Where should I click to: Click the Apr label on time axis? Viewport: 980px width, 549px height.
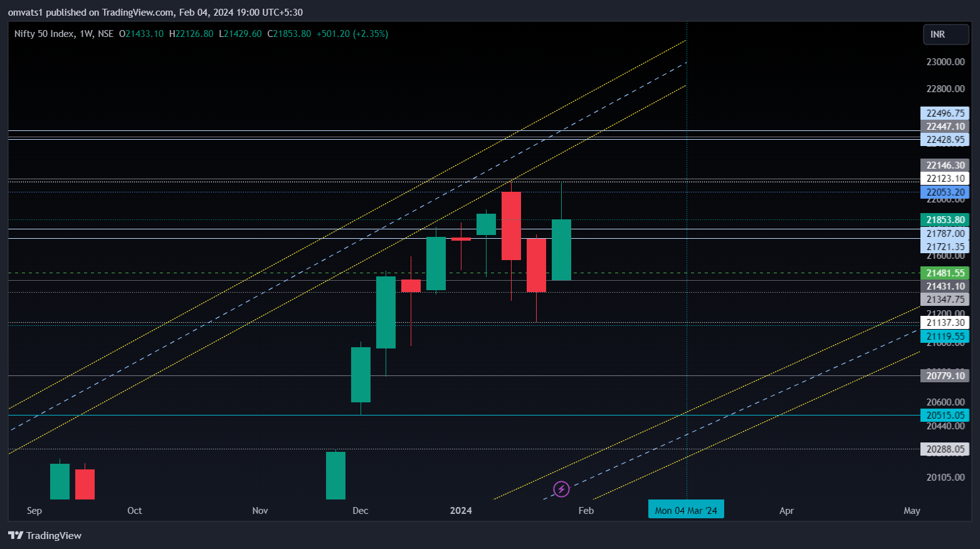[787, 511]
